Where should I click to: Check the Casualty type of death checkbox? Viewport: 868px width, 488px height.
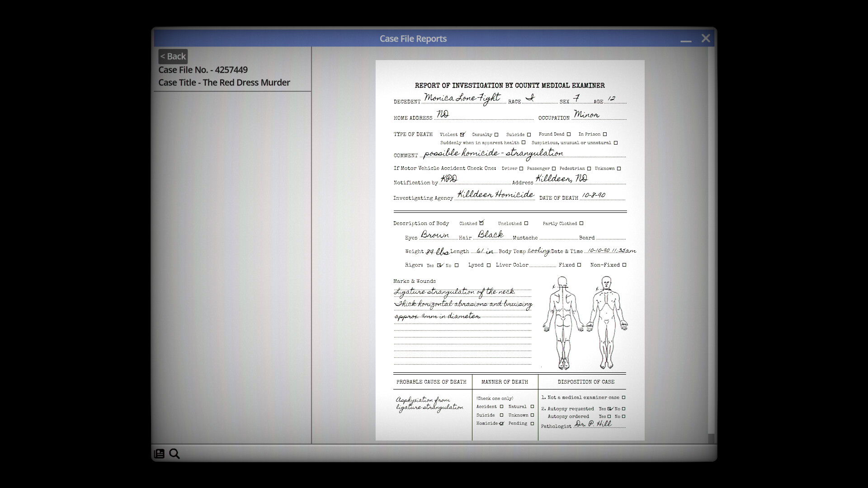[496, 134]
